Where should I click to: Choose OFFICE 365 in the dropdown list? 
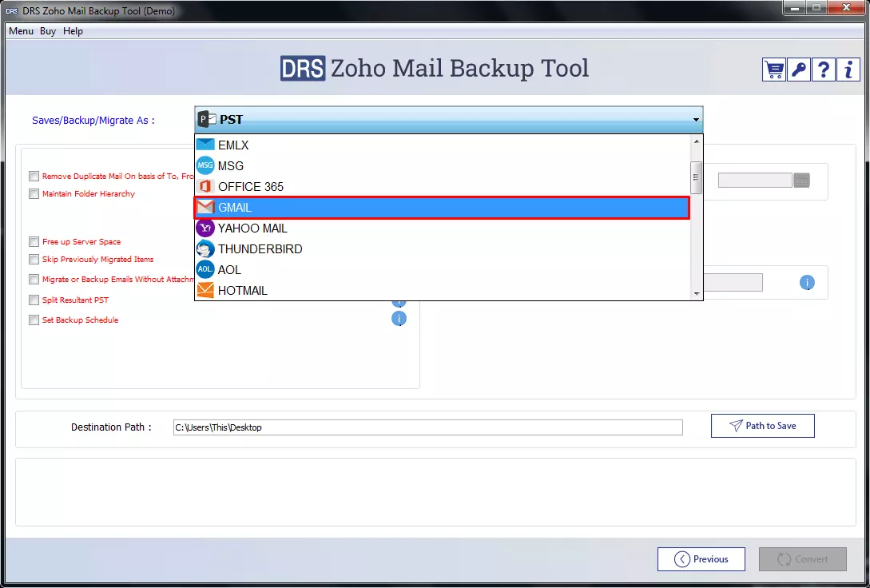point(443,187)
